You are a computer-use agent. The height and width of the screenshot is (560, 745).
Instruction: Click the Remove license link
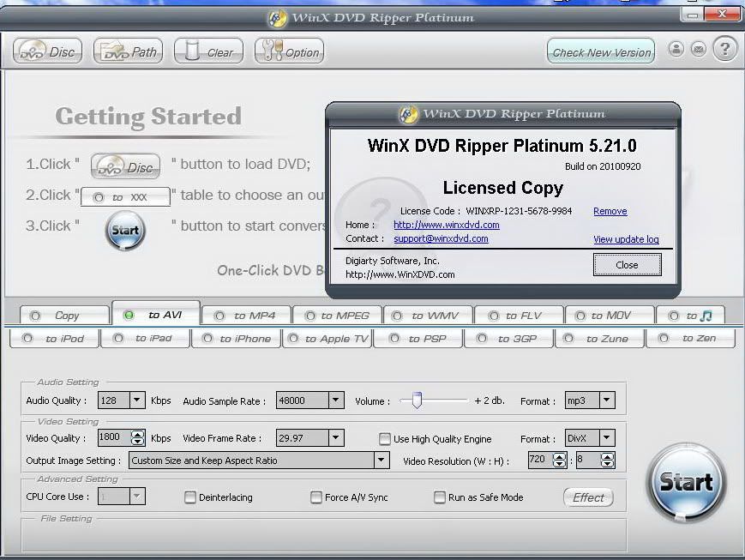pyautogui.click(x=610, y=211)
